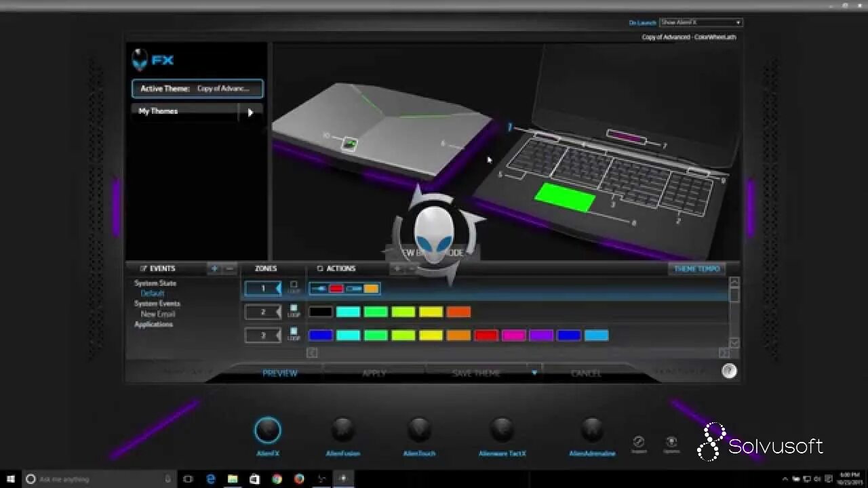Select the cyan swatch in zone 2
868x488 pixels.
pos(349,312)
